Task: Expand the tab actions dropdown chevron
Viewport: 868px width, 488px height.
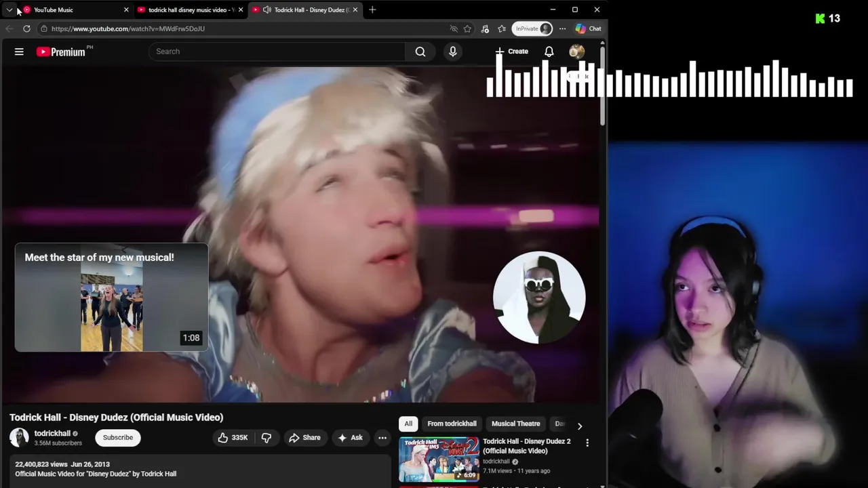Action: [x=9, y=9]
